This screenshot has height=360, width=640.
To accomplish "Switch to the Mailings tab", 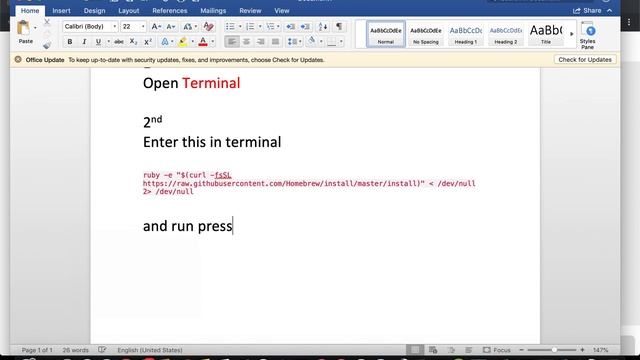I will tap(213, 11).
